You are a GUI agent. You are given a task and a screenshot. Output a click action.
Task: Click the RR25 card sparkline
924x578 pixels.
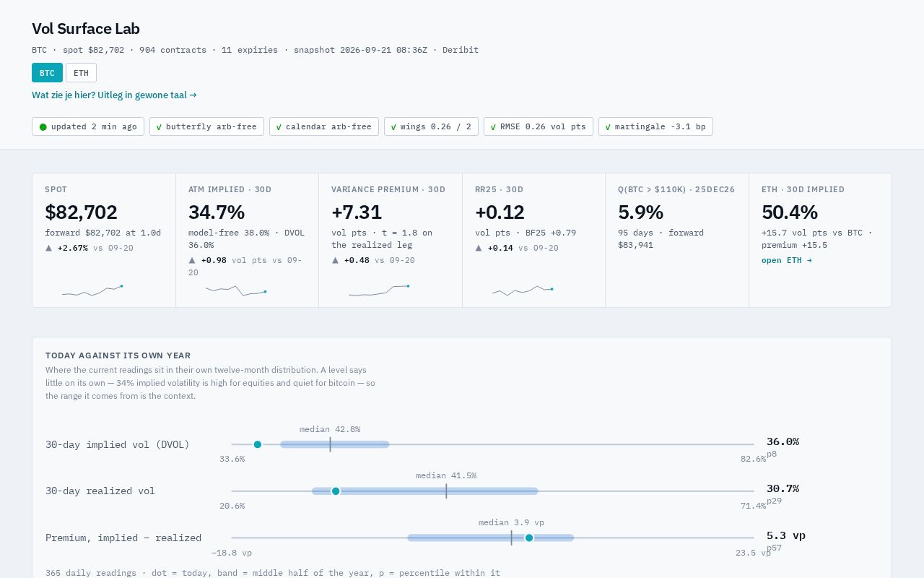click(x=523, y=290)
